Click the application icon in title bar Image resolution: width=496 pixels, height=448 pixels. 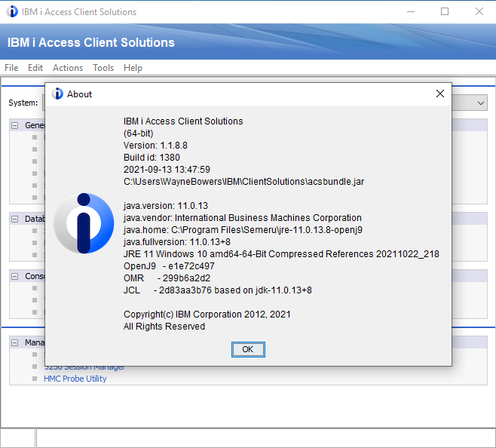pyautogui.click(x=12, y=12)
